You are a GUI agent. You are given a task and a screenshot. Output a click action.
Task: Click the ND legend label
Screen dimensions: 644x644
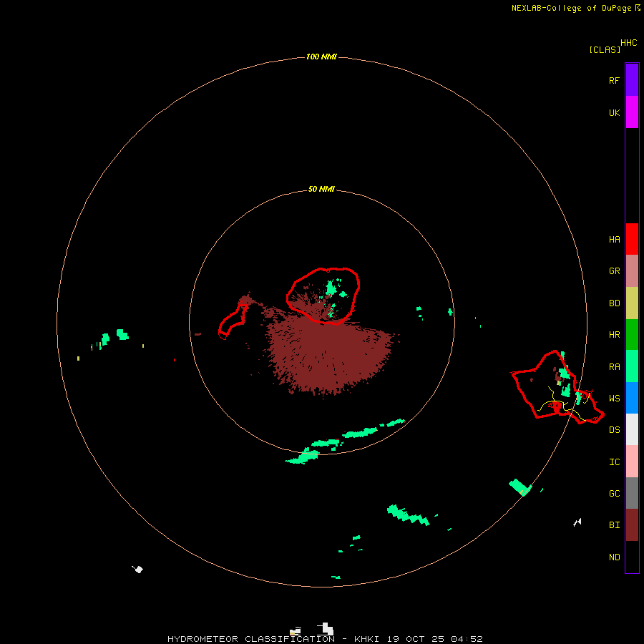coord(614,557)
